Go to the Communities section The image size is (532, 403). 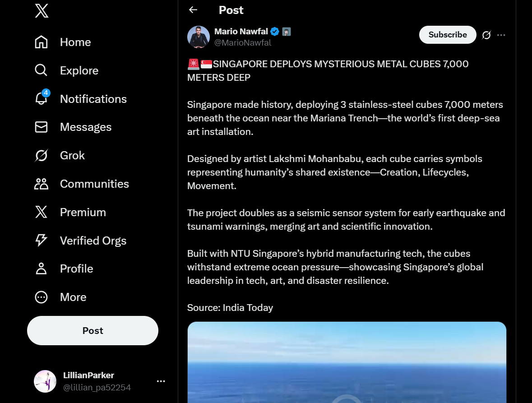81,184
